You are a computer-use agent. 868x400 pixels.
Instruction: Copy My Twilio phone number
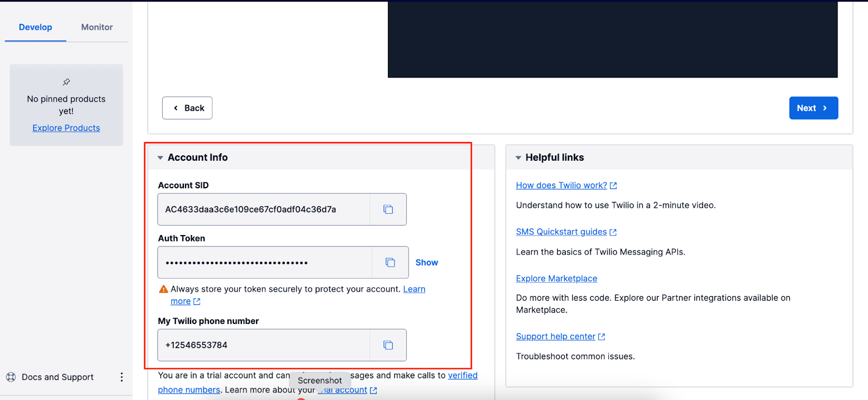[388, 345]
